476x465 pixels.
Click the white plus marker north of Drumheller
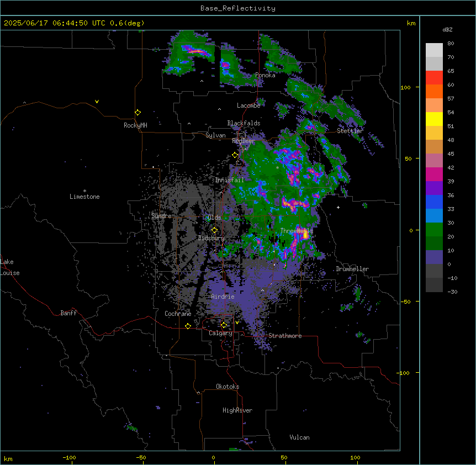click(338, 207)
